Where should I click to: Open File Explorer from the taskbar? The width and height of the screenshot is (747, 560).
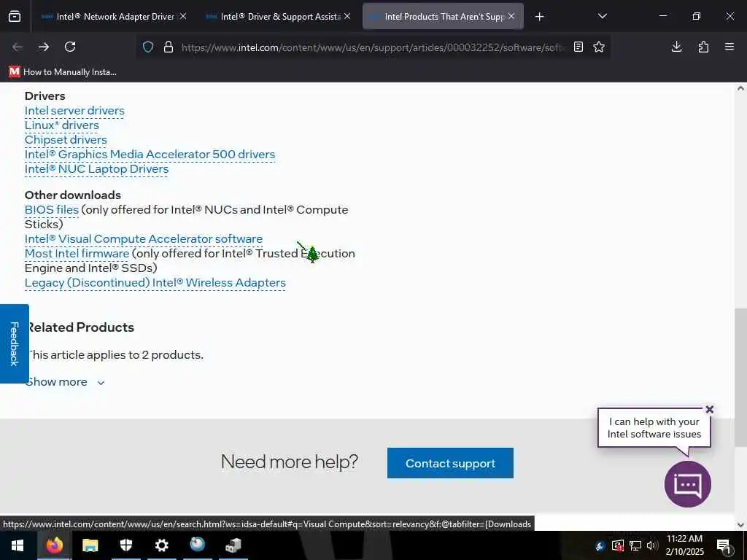click(x=90, y=545)
